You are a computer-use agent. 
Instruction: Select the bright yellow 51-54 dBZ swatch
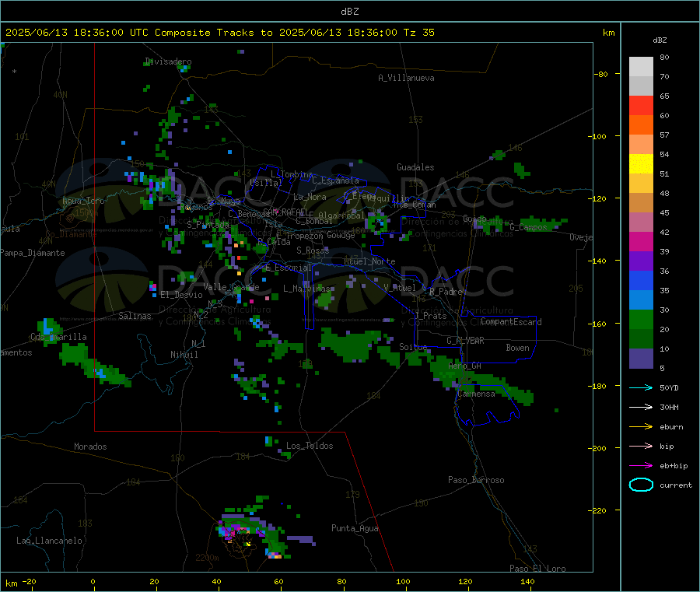click(641, 164)
